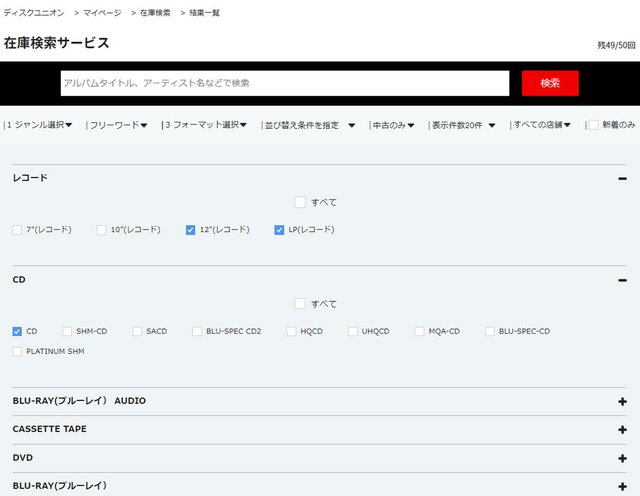
Task: Collapse the レコード section minus icon
Action: (622, 178)
